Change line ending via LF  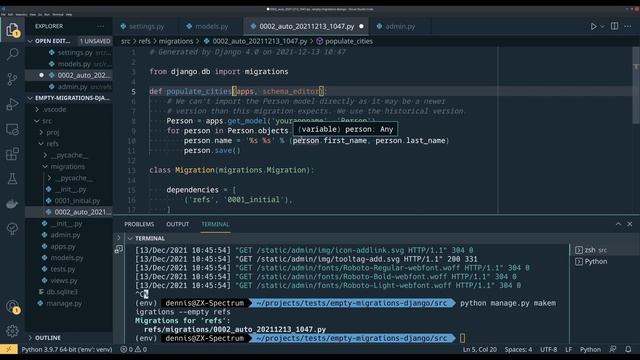569,349
